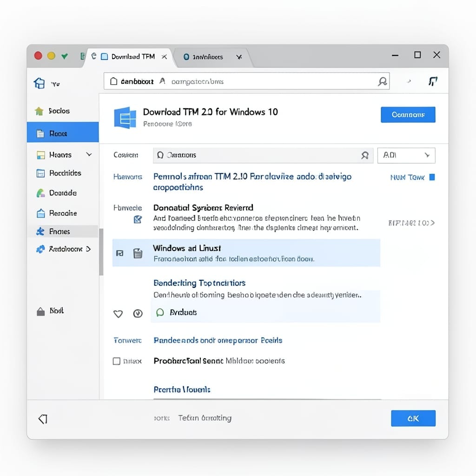Expand Radoloone sidebar arrow
The height and width of the screenshot is (476, 476).
[88, 249]
